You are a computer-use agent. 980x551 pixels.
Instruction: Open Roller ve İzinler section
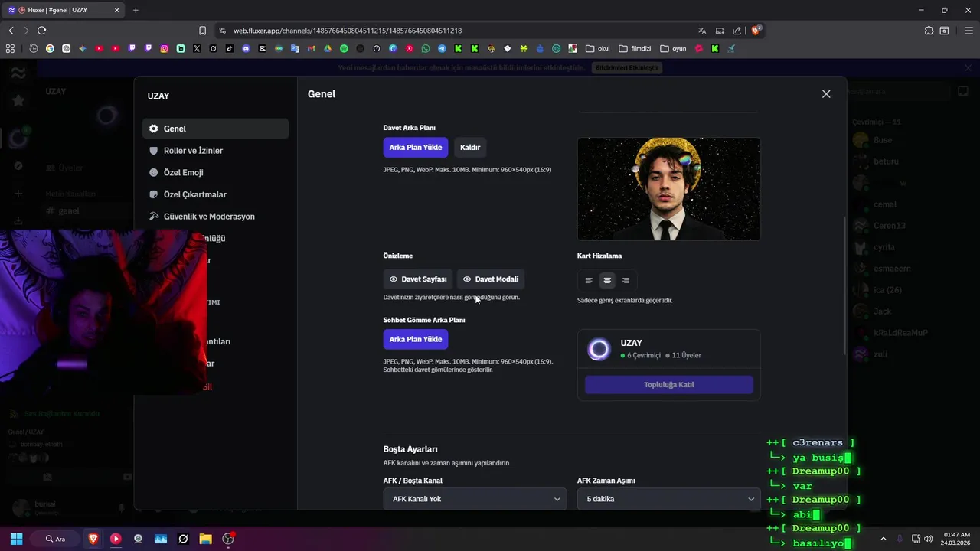(215, 151)
